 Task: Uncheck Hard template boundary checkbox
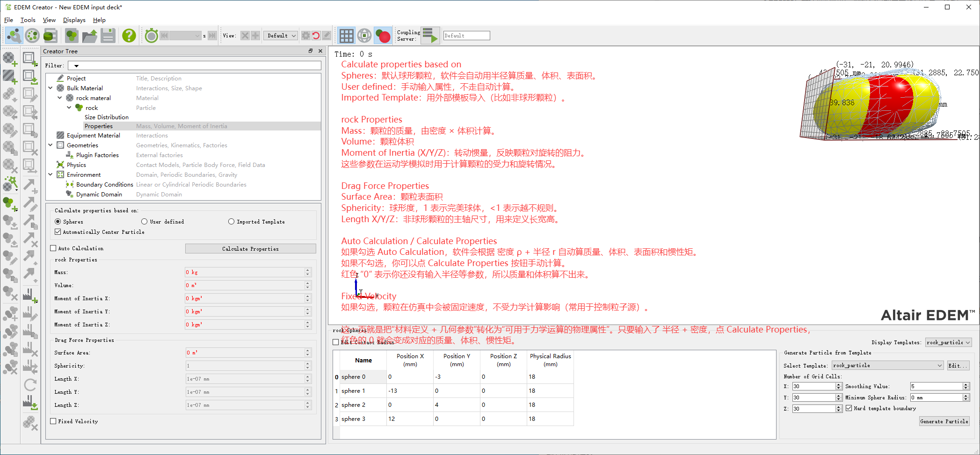[849, 408]
